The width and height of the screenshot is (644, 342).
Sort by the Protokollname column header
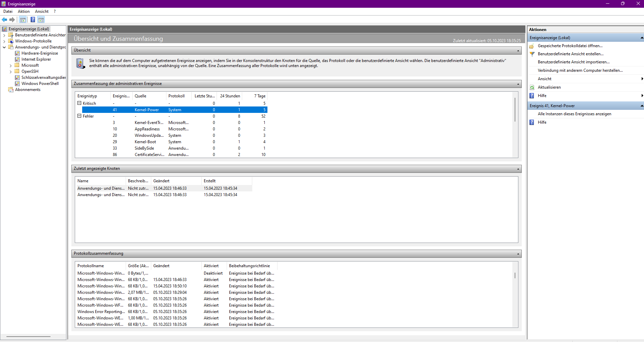[100, 266]
